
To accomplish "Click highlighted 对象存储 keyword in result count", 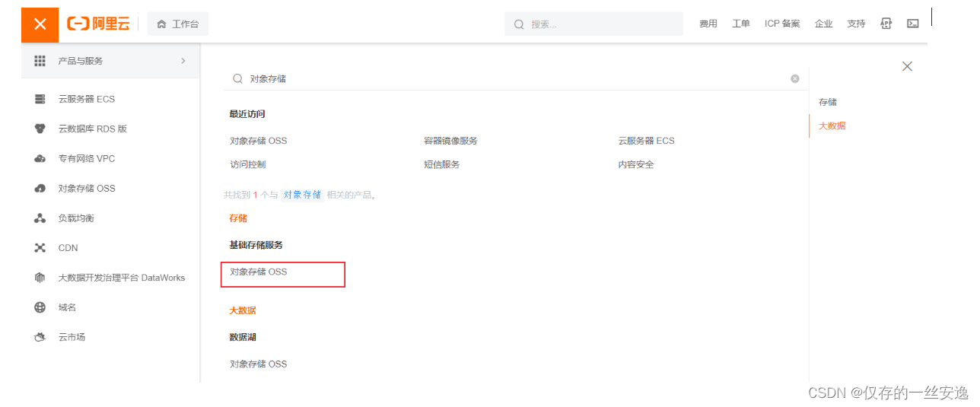I will point(302,195).
